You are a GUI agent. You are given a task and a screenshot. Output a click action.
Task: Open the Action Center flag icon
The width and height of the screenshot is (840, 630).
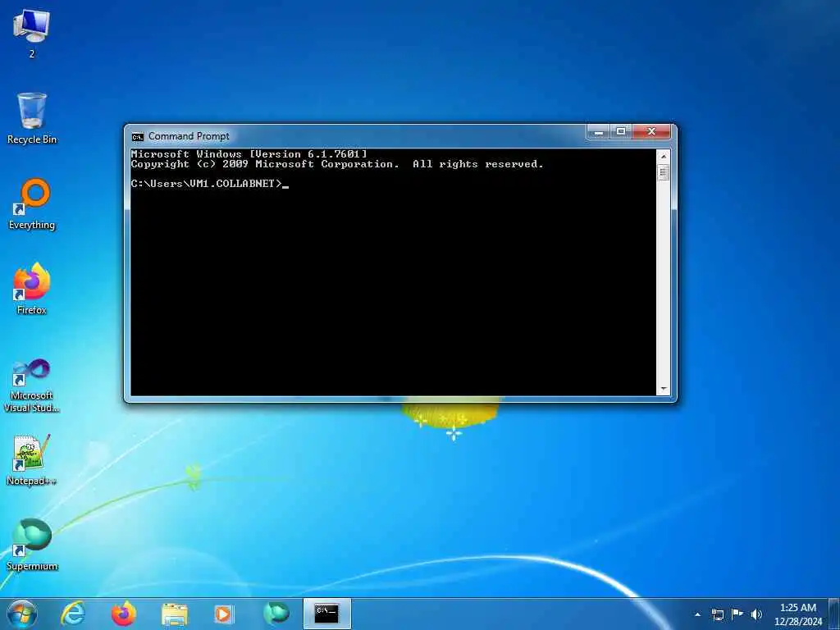pos(737,614)
